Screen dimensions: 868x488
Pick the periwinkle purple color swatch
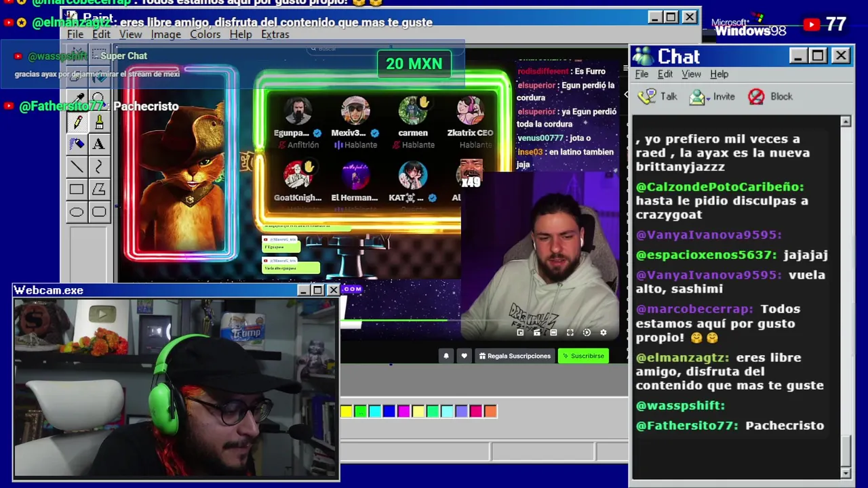[462, 411]
